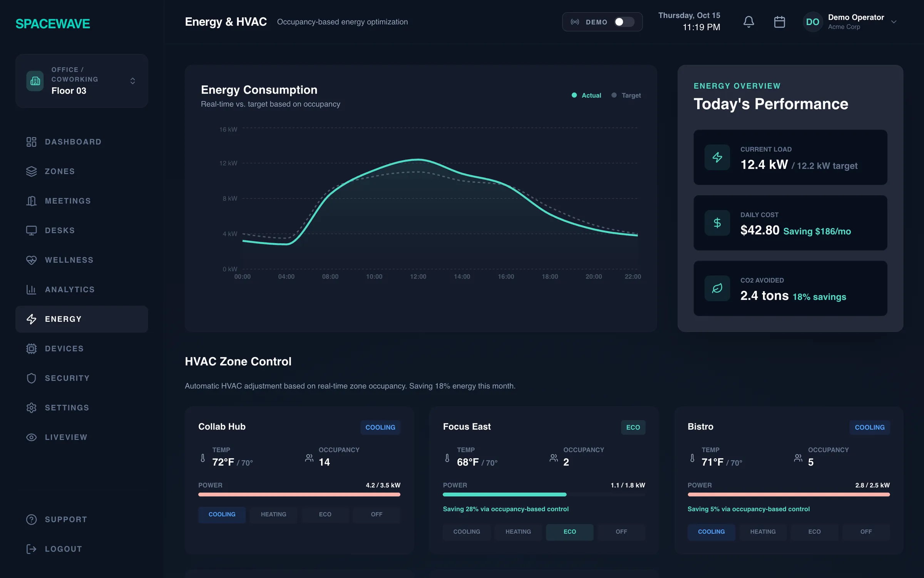Open the calendar icon in header

coord(779,22)
